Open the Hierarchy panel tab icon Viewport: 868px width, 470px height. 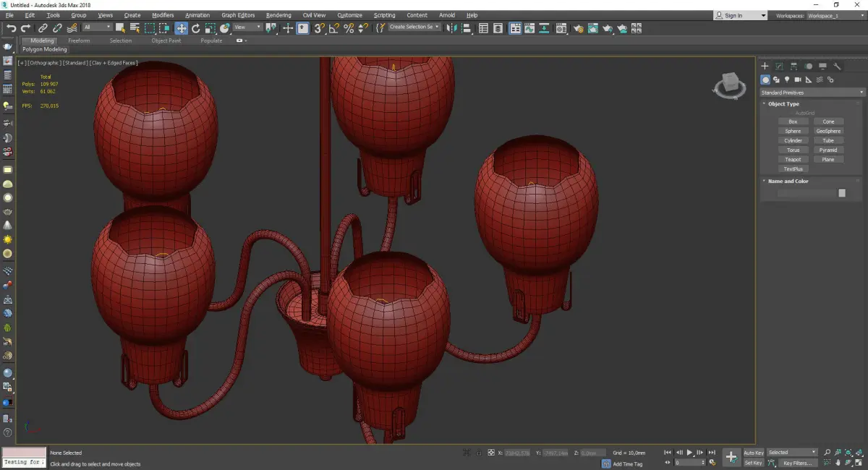click(x=793, y=67)
